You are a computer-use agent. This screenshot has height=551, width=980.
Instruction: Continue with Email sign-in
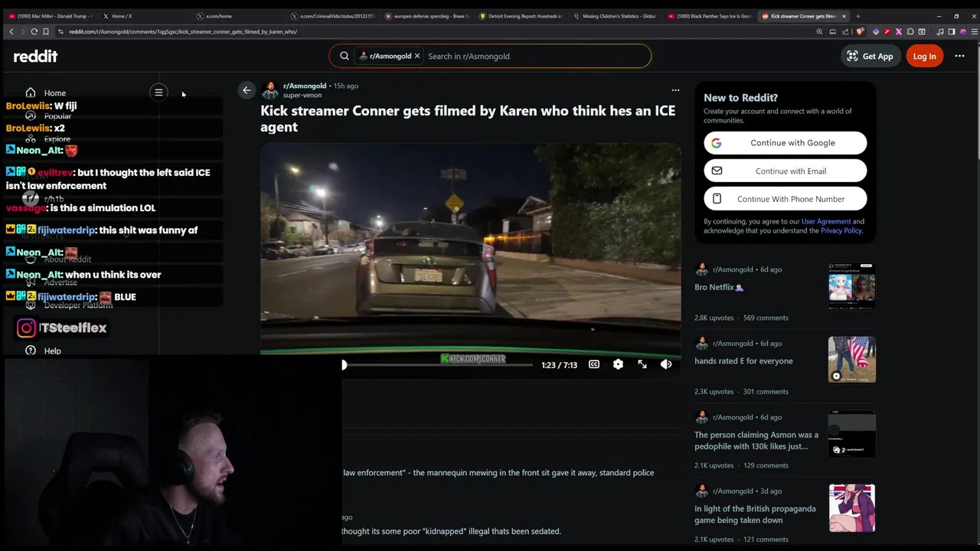pyautogui.click(x=785, y=171)
